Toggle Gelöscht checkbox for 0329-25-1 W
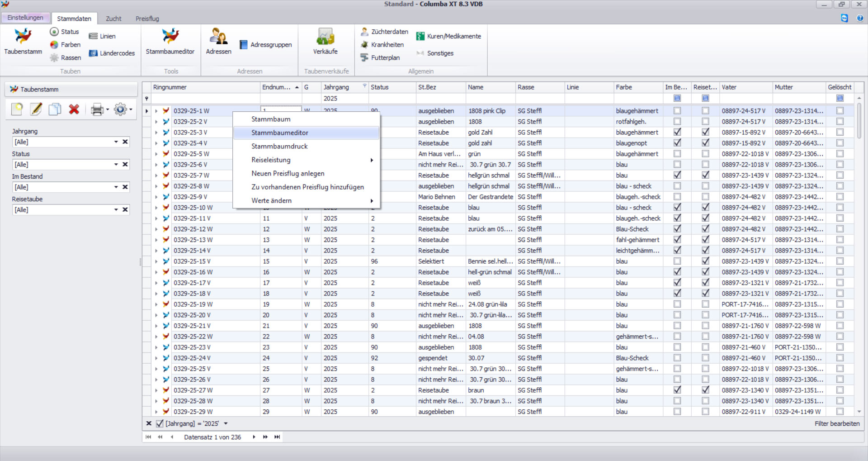 (840, 111)
